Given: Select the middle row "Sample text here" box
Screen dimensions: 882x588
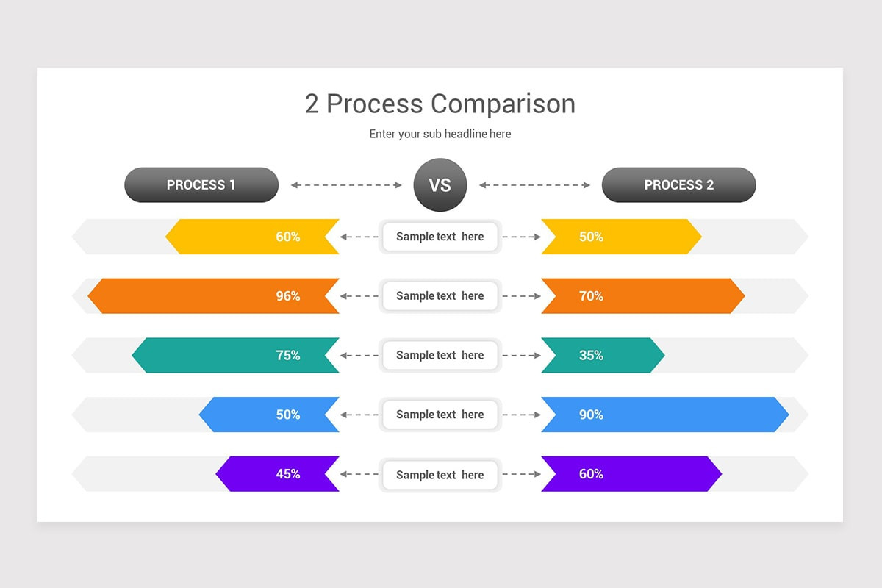Looking at the screenshot, I should [x=440, y=356].
